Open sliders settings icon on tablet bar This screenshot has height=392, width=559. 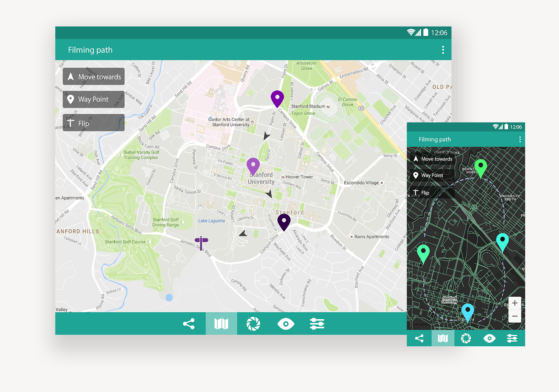click(x=317, y=324)
